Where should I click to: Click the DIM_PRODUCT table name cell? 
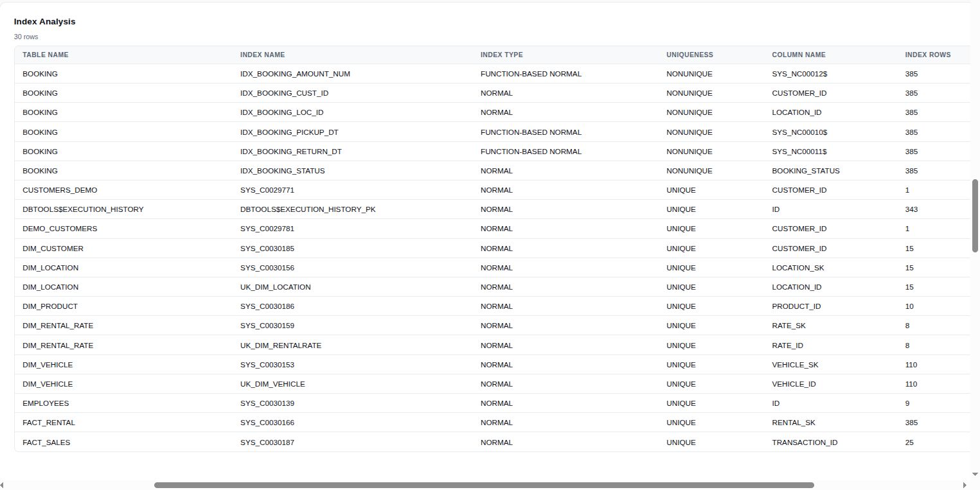[x=50, y=306]
